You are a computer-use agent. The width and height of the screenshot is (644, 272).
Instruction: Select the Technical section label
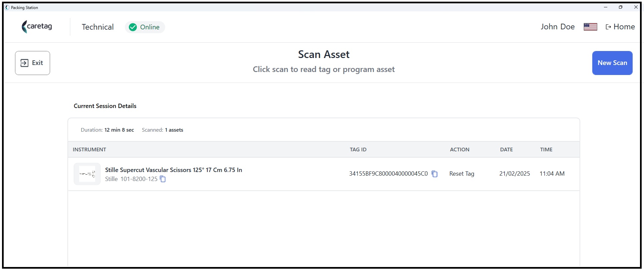(x=98, y=27)
